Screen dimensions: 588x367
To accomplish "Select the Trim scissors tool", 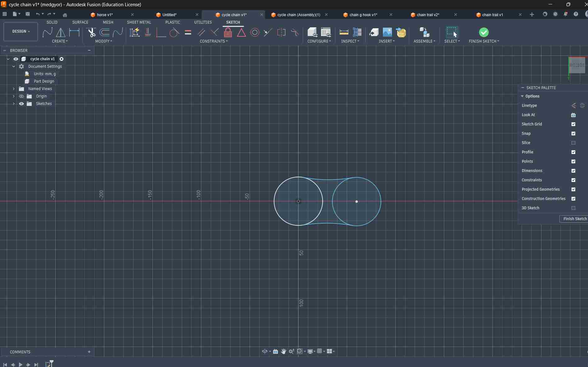I will pos(91,32).
